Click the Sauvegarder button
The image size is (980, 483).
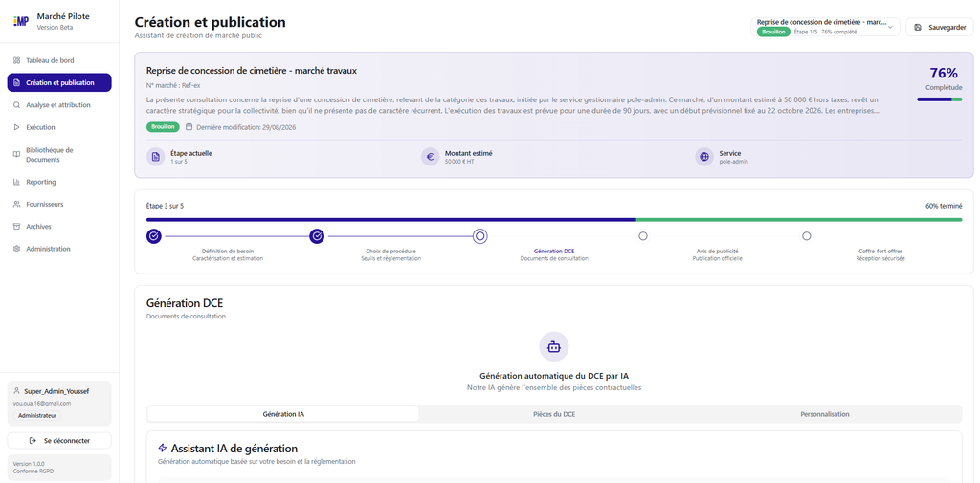coord(940,27)
